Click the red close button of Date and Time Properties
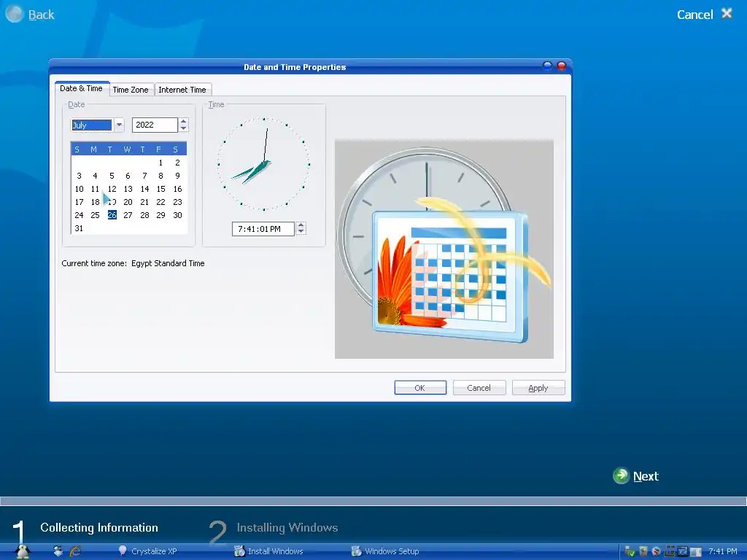747x560 pixels. click(562, 66)
